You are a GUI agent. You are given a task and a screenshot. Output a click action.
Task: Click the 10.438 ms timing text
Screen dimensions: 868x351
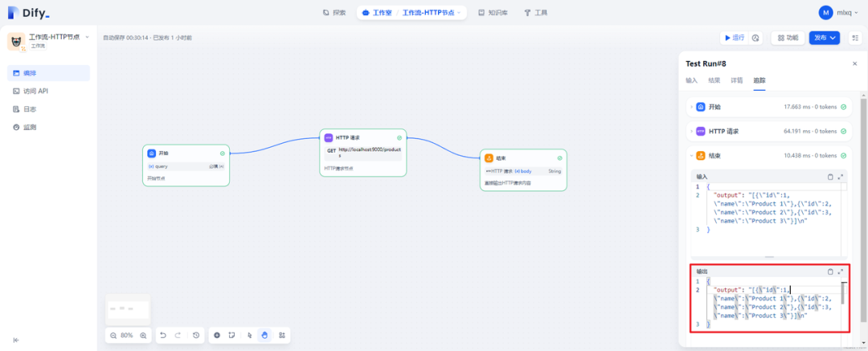[796, 156]
